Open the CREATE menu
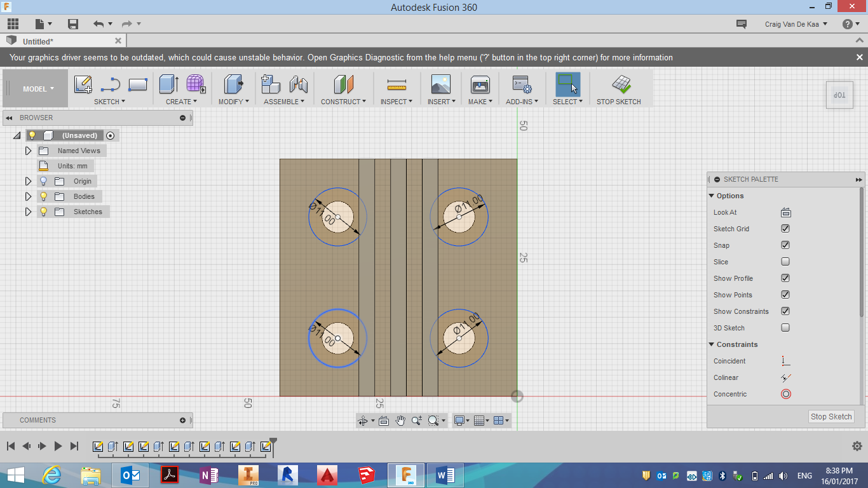868x488 pixels. pyautogui.click(x=181, y=102)
